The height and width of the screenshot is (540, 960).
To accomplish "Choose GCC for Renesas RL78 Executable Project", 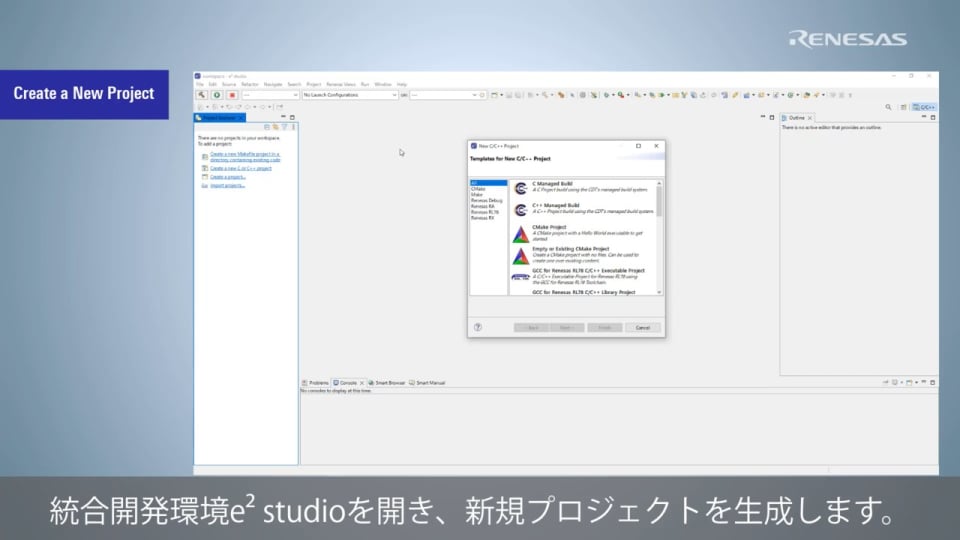I will point(582,276).
